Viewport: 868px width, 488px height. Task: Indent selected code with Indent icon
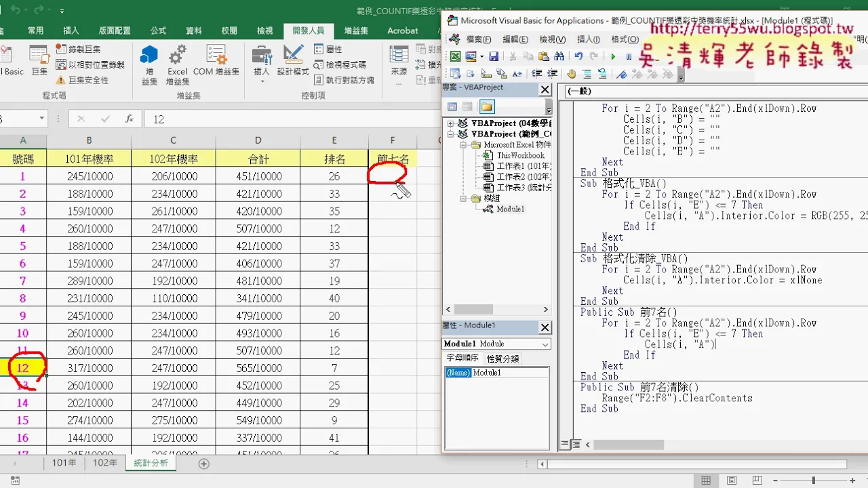point(537,73)
